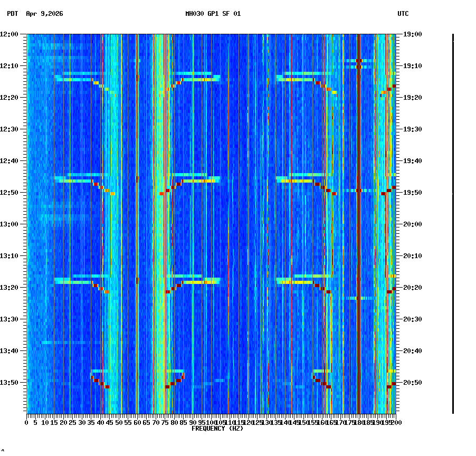
Task: Select the dark red band near 180 Hz
Action: point(358,211)
